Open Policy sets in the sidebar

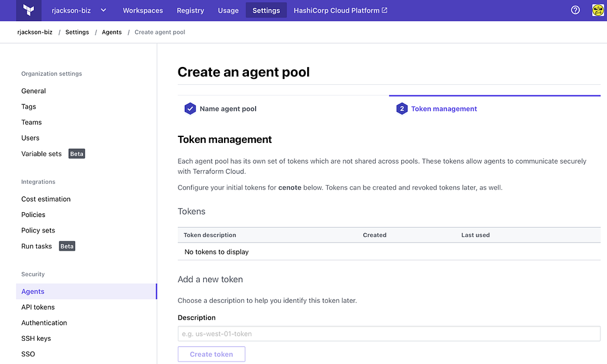pyautogui.click(x=38, y=231)
